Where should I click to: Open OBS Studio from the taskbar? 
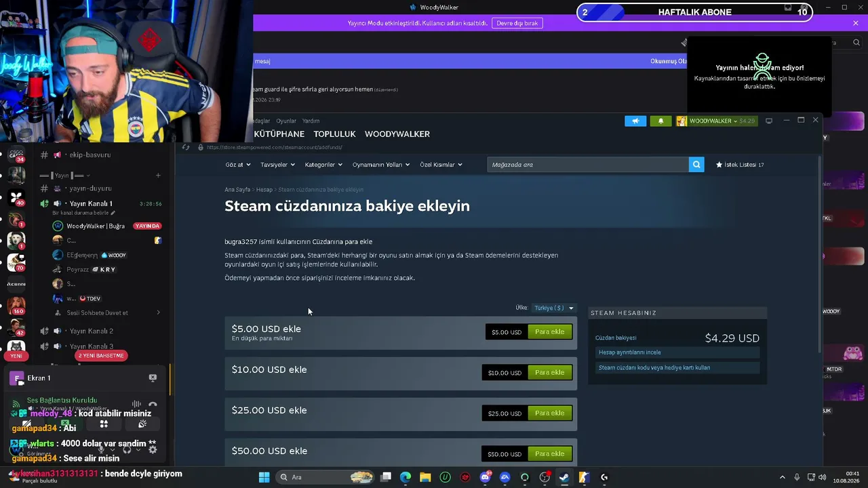(545, 477)
